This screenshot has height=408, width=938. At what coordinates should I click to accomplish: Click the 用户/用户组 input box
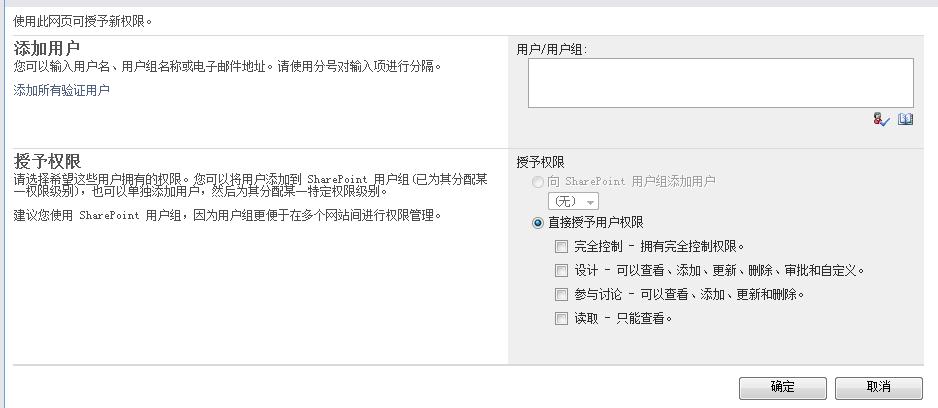(721, 83)
